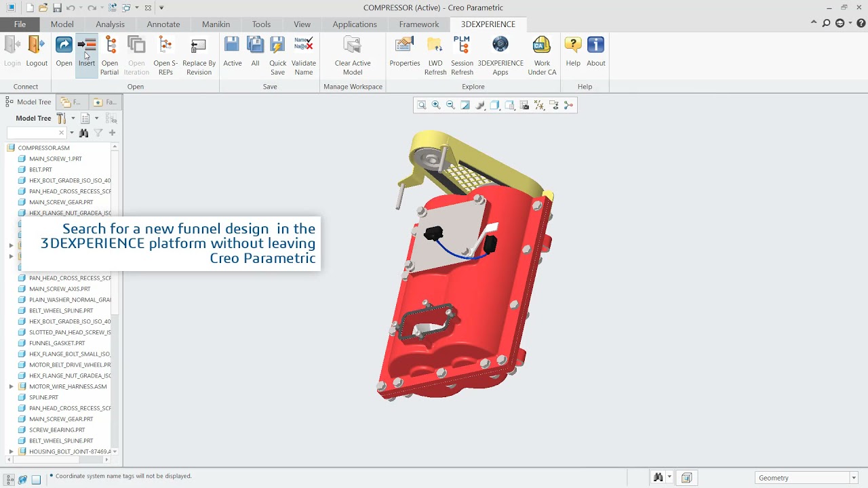Clear Active Model from workspace
Screen dimensions: 868x488
tap(353, 45)
